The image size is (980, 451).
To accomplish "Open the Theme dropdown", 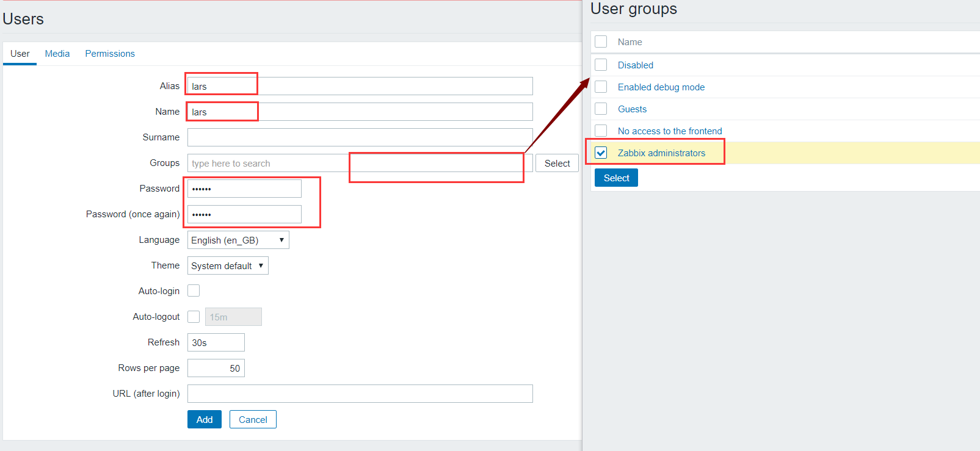I will click(x=228, y=265).
